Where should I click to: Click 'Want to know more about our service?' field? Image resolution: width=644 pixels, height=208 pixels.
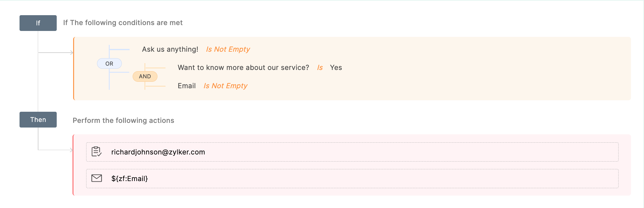(243, 68)
